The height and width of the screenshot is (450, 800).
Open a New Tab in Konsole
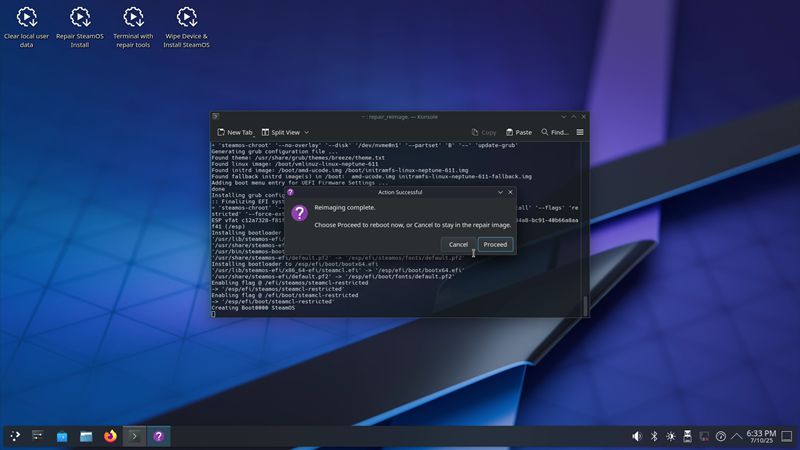(235, 132)
